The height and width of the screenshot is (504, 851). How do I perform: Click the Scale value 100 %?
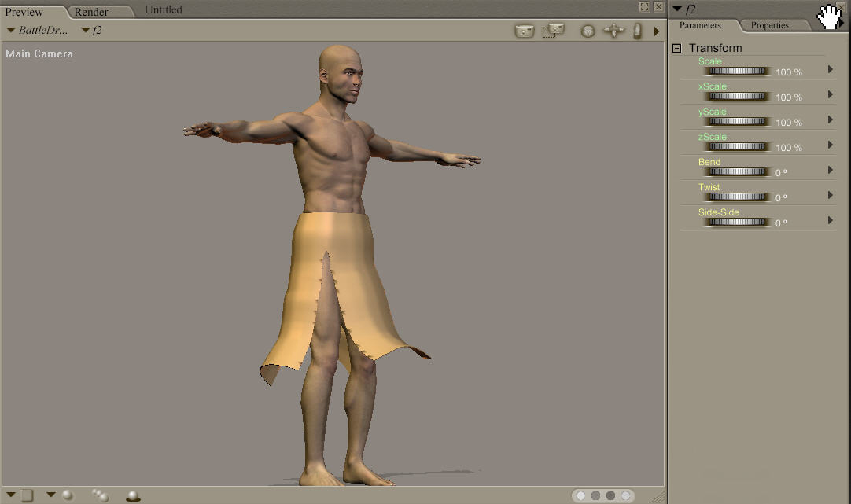click(x=789, y=72)
